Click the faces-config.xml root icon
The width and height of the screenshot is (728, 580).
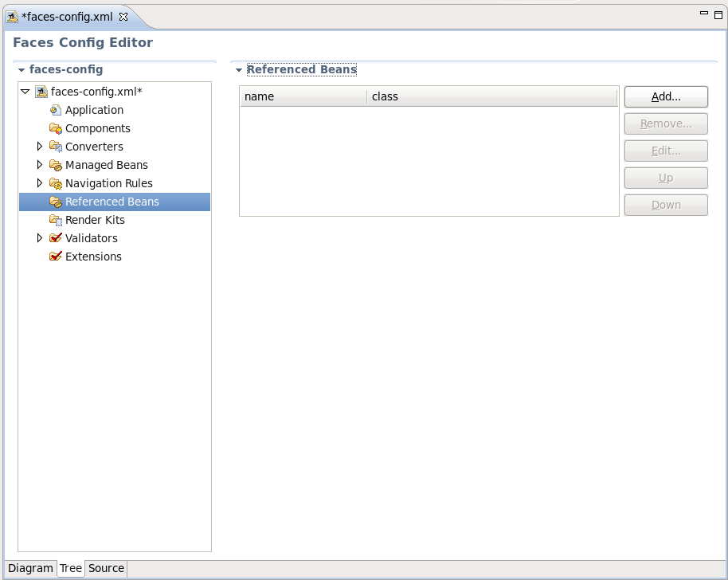pyautogui.click(x=40, y=92)
